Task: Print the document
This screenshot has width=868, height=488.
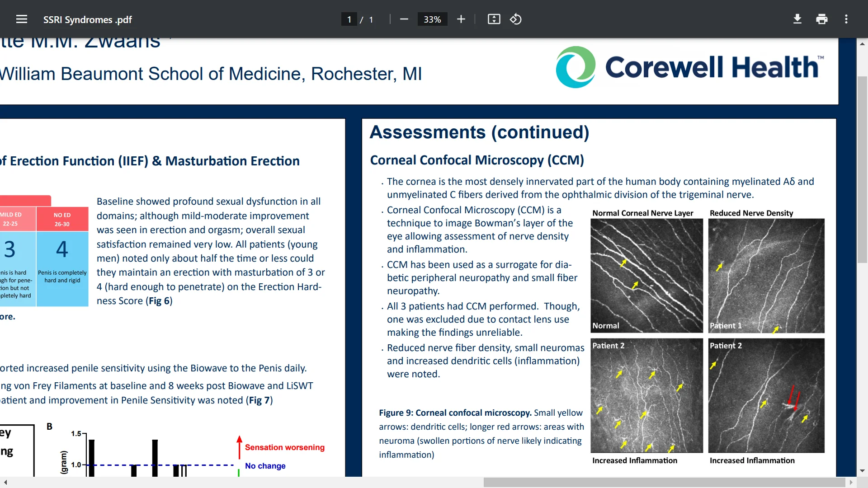Action: pyautogui.click(x=822, y=19)
